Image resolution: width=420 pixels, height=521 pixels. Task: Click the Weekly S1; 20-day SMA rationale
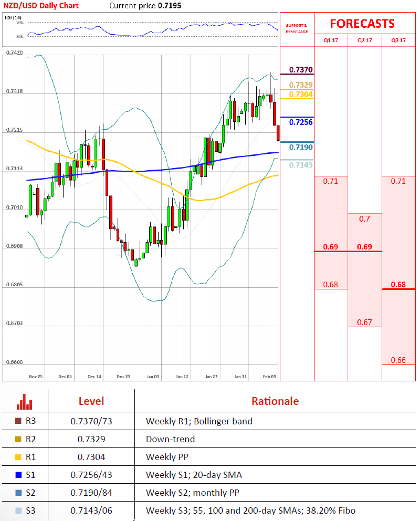194,475
